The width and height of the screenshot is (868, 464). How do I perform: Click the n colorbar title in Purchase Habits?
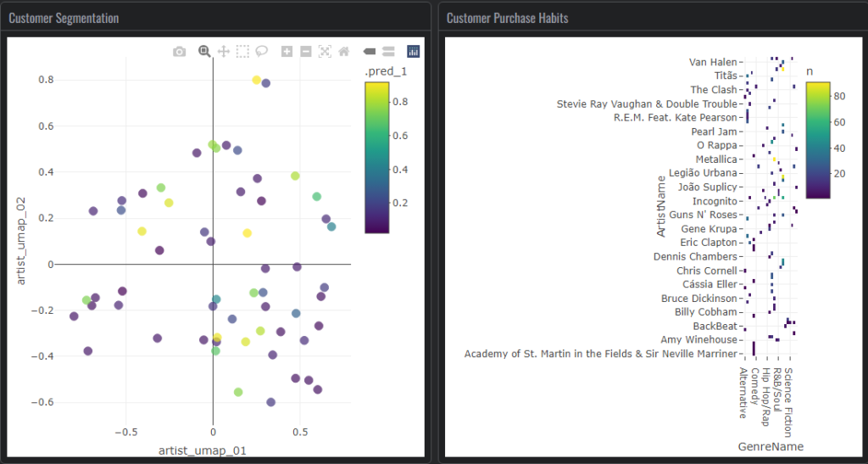tap(810, 71)
